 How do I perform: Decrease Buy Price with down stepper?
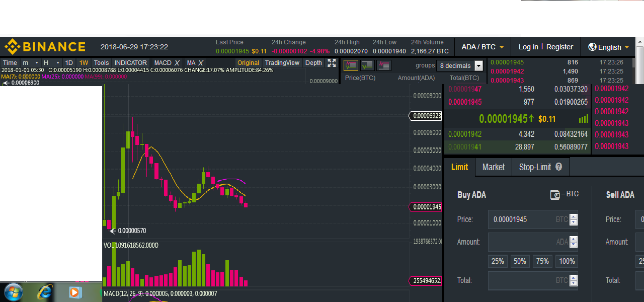pyautogui.click(x=574, y=222)
